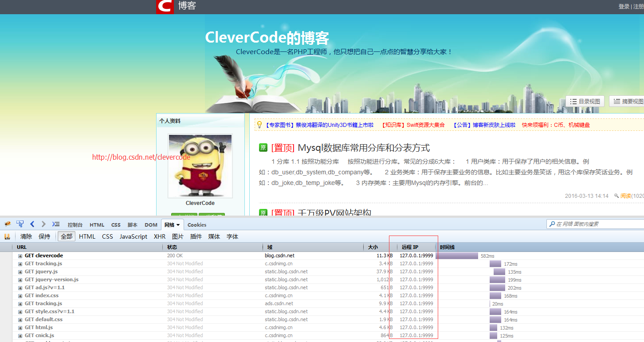
Task: Click the XHR break pause icon
Action: click(7, 237)
